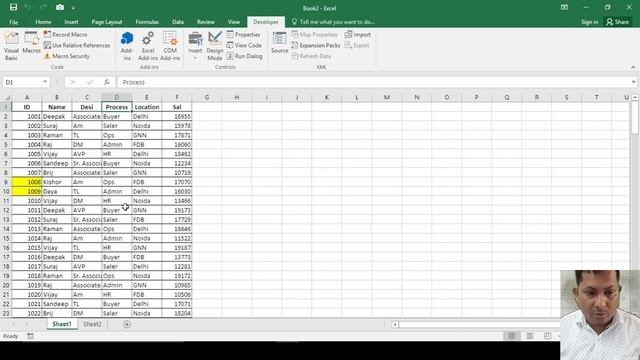Click the Tell me what you want to do box
This screenshot has width=640, height=360.
coord(333,22)
